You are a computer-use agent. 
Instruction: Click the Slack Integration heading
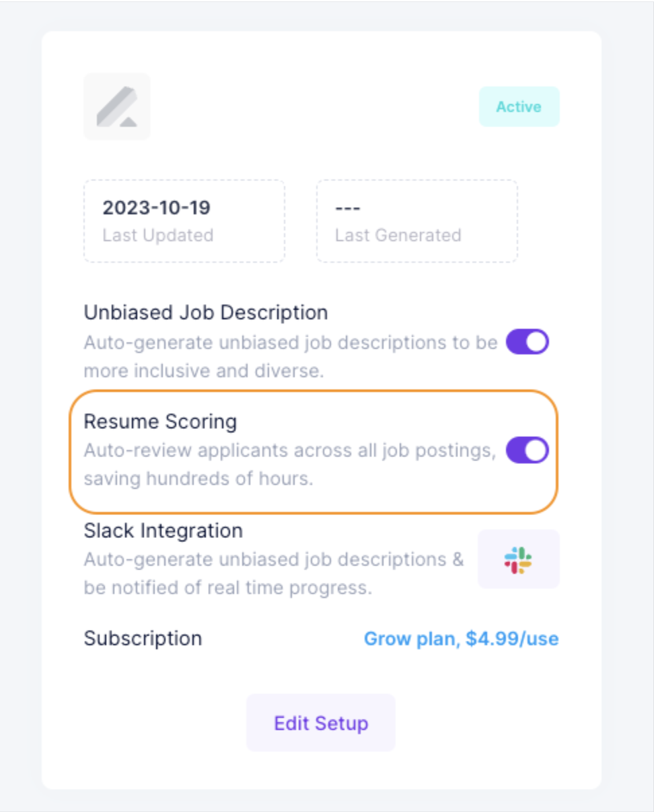[x=163, y=531]
